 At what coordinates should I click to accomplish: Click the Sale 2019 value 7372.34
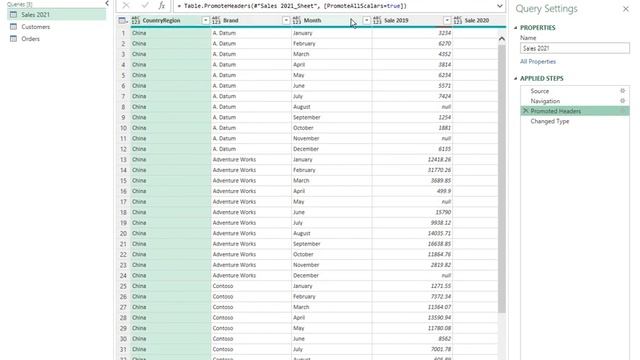412,297
